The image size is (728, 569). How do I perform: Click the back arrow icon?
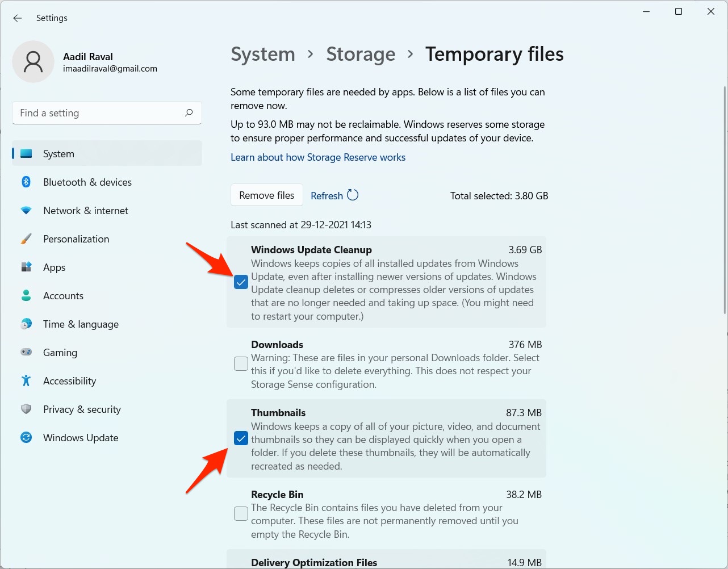coord(18,18)
